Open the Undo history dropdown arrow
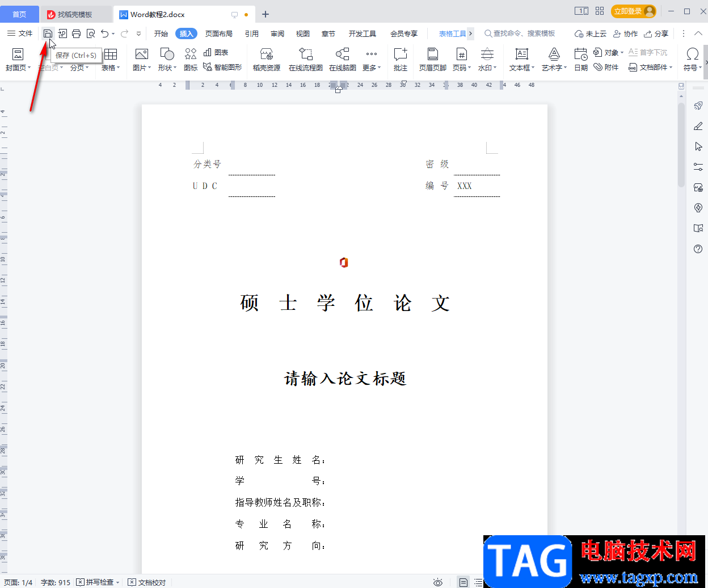This screenshot has width=708, height=588. [113, 33]
